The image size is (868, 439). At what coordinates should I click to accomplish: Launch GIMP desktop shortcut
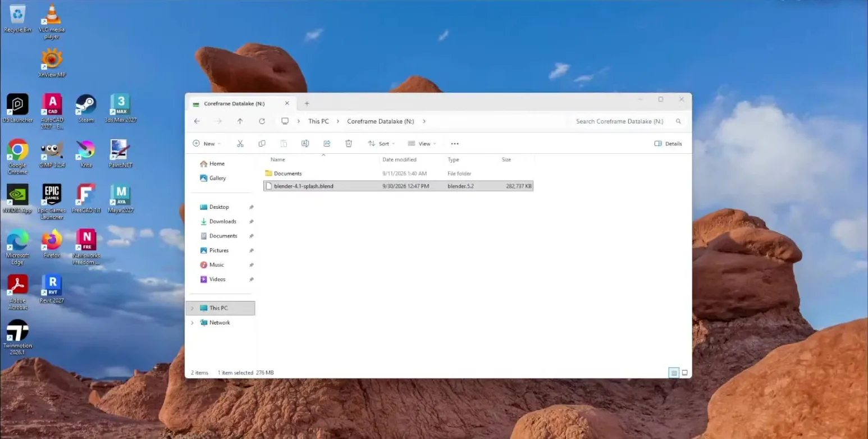pyautogui.click(x=52, y=154)
